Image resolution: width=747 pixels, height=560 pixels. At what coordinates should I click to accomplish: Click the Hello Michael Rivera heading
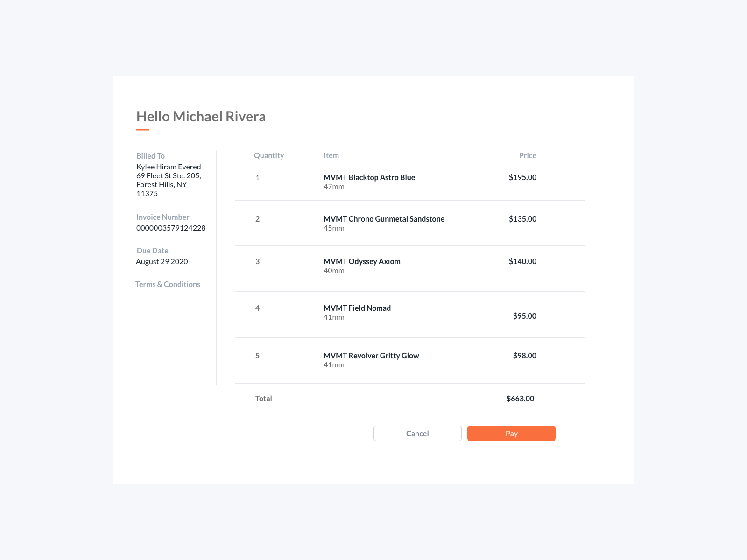201,117
